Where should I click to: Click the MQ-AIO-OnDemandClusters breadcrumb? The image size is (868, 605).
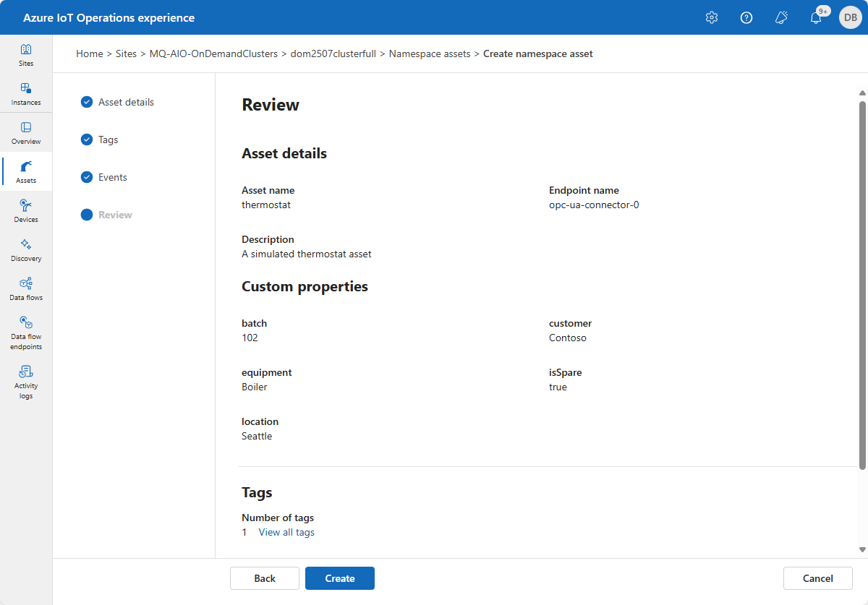point(213,53)
